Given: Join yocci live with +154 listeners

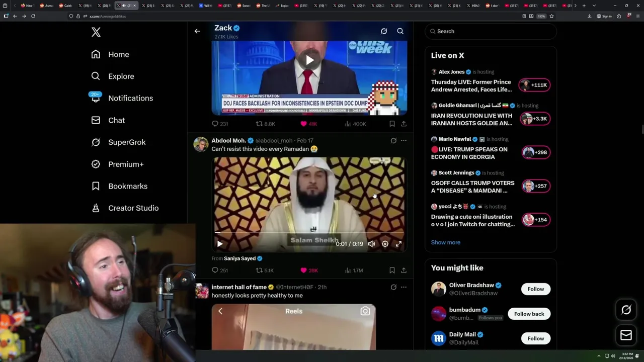Looking at the screenshot, I should 536,220.
